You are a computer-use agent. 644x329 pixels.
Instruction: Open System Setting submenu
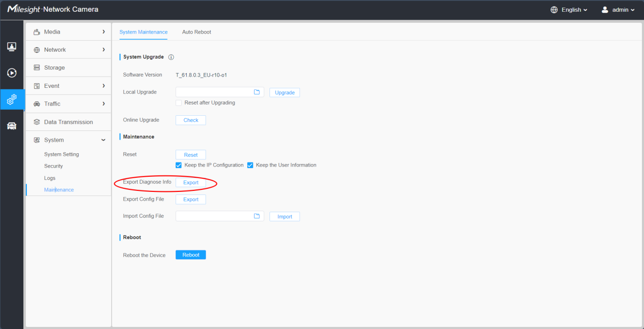[x=61, y=154]
